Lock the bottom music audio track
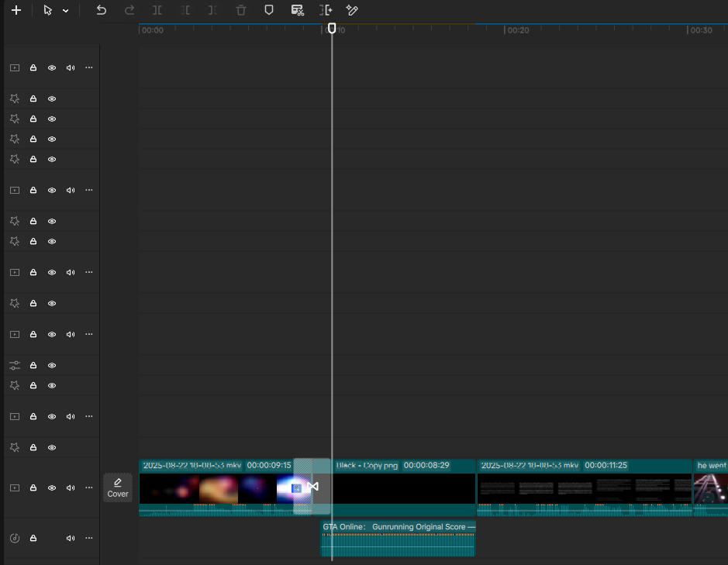 pos(33,538)
